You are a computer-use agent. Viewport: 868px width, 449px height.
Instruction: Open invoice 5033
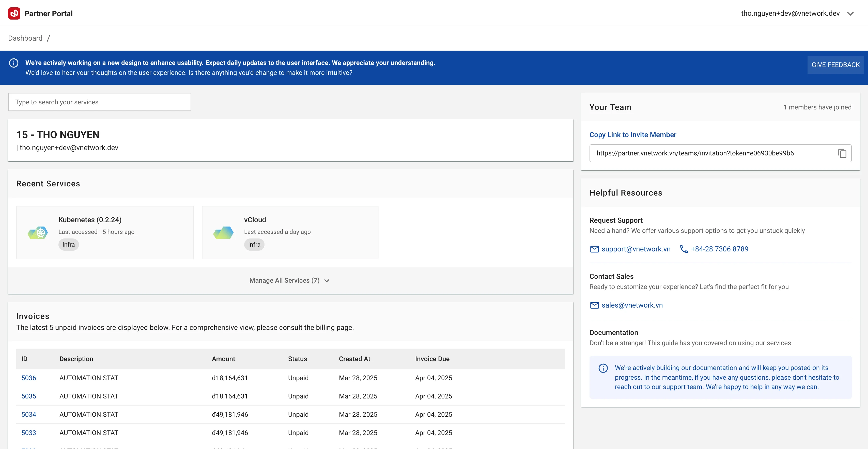pyautogui.click(x=29, y=433)
